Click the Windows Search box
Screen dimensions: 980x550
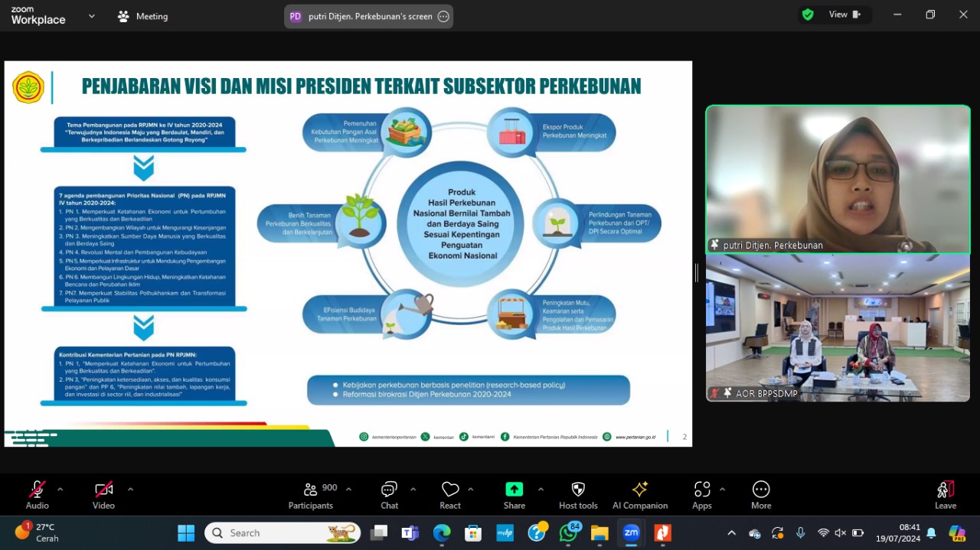(282, 532)
